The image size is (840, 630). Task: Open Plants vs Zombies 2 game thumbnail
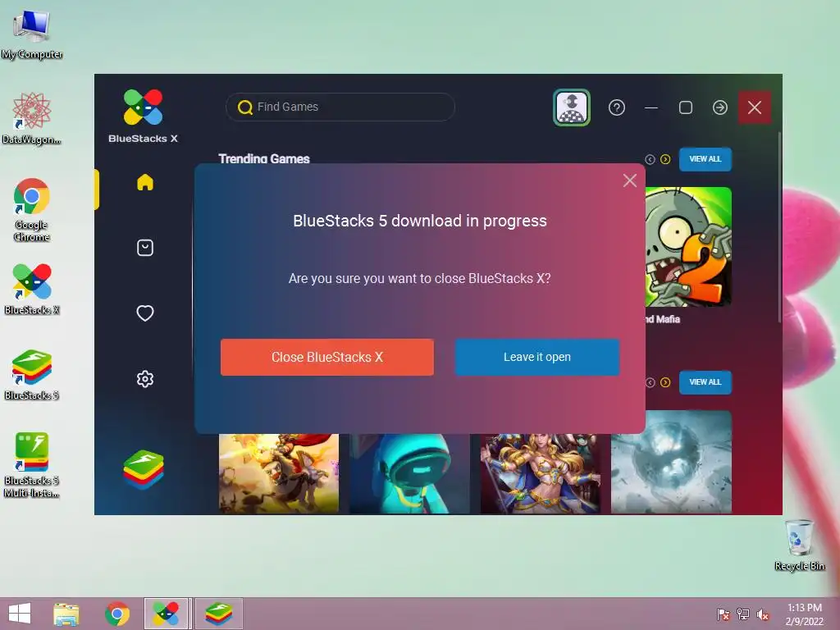coord(688,247)
